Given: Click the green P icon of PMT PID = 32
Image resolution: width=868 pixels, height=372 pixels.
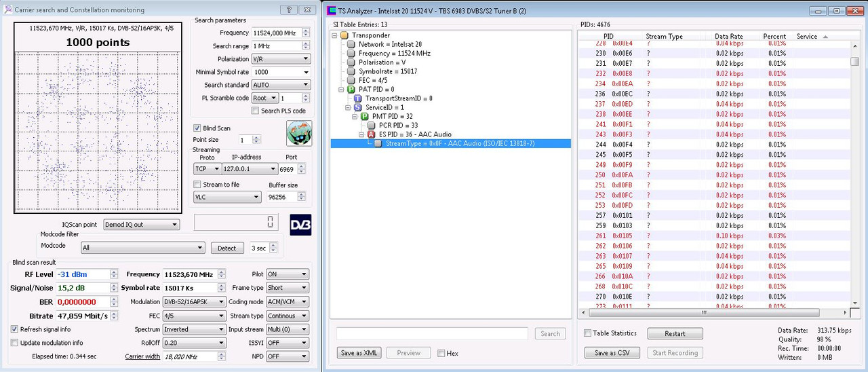Looking at the screenshot, I should [x=364, y=117].
